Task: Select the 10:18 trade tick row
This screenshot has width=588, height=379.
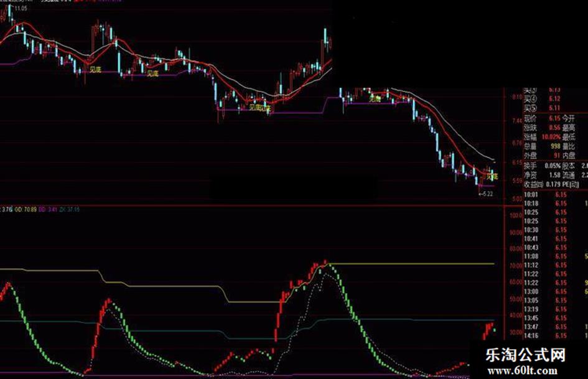Action: (556, 204)
